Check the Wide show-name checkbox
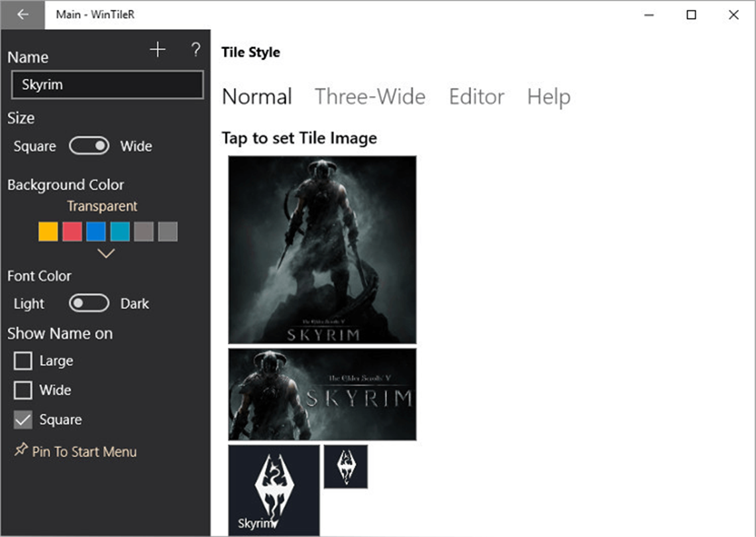The height and width of the screenshot is (537, 756). [x=23, y=390]
